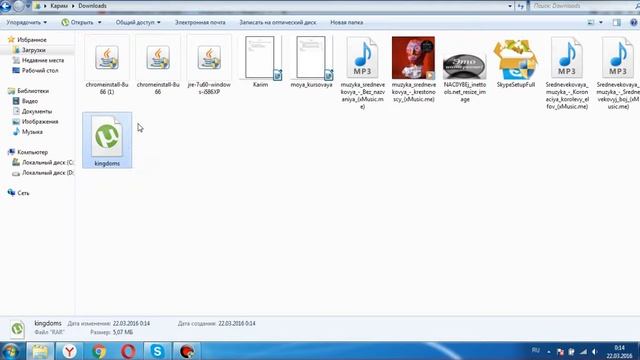Viewport: 640px width, 360px height.
Task: Open the Karim document file
Action: point(260,62)
